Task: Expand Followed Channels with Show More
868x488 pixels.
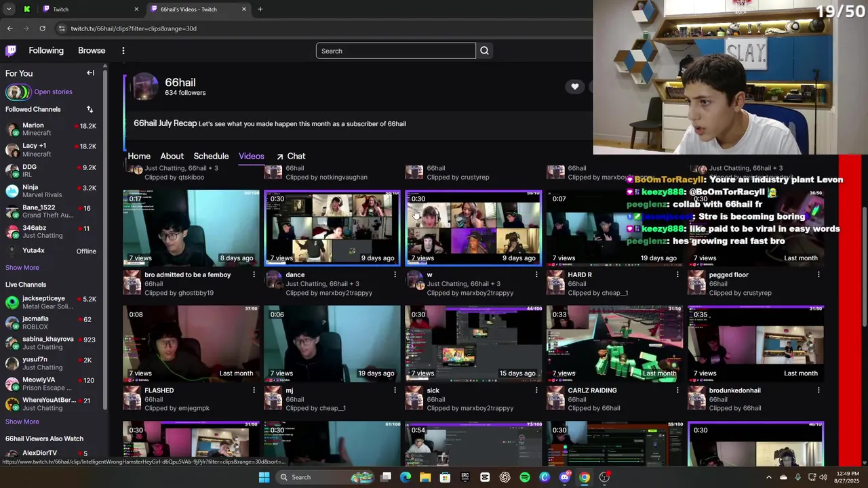Action: (x=22, y=268)
